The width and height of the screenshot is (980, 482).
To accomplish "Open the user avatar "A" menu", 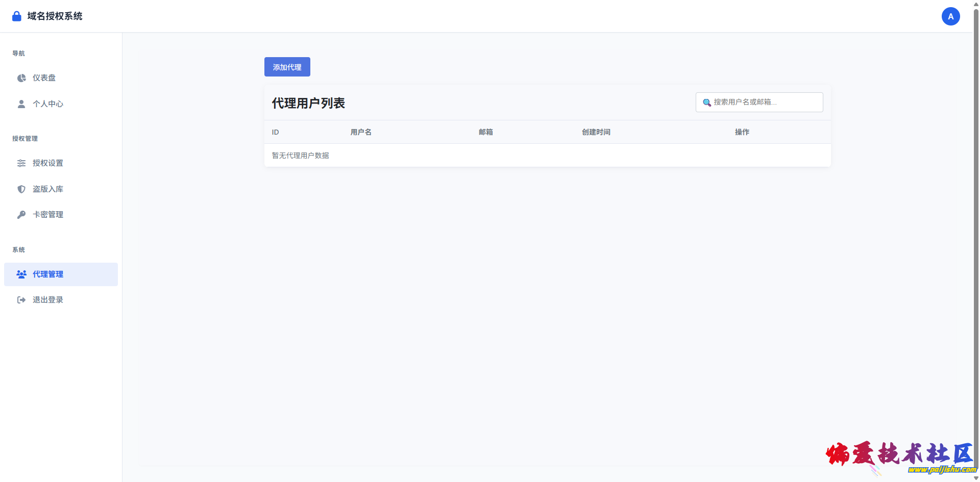I will 950,16.
